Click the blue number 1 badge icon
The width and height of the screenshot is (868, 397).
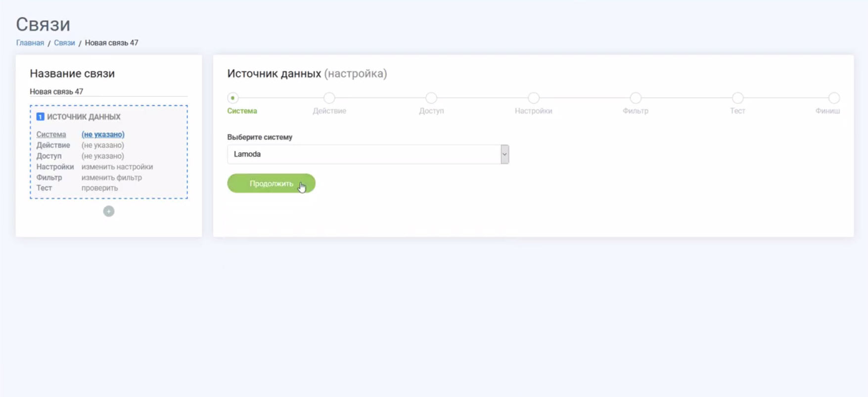coord(41,117)
